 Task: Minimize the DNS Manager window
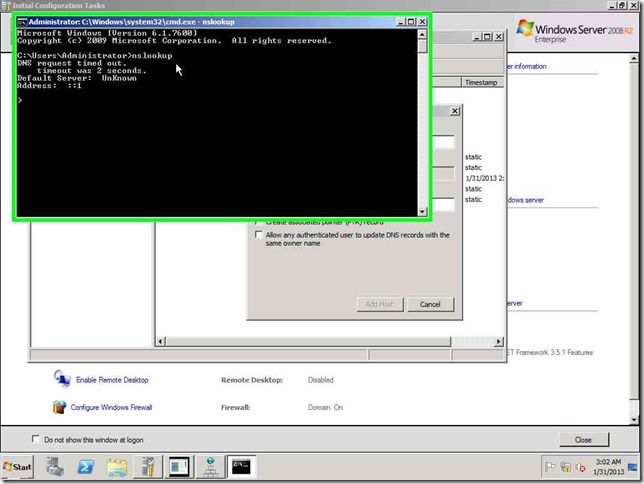pos(476,37)
